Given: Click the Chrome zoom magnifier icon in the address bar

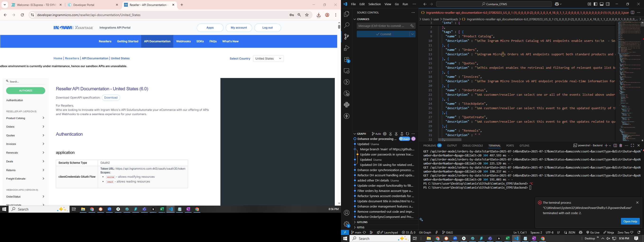Looking at the screenshot, I should point(299,15).
